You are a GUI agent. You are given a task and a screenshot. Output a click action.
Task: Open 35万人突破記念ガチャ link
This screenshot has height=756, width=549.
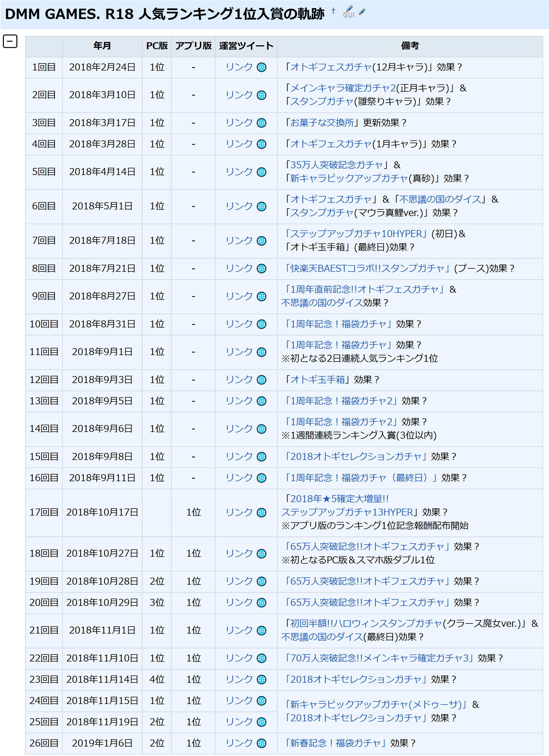337,165
